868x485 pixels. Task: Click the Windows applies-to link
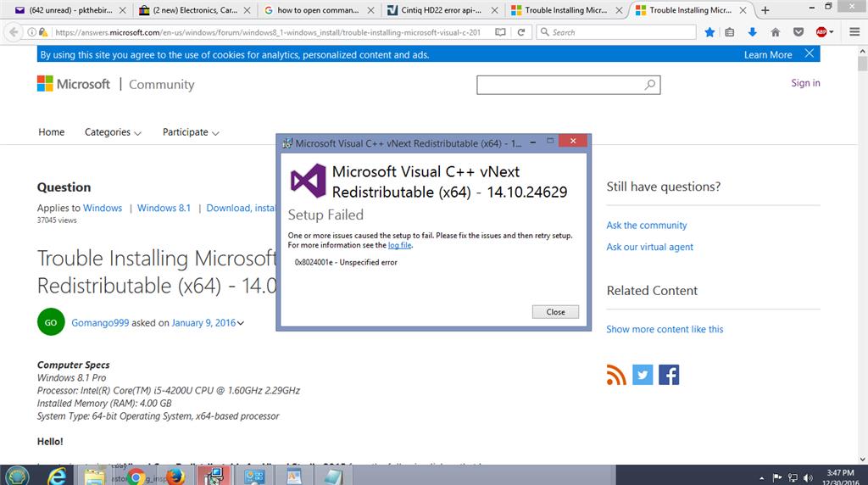[x=103, y=208]
